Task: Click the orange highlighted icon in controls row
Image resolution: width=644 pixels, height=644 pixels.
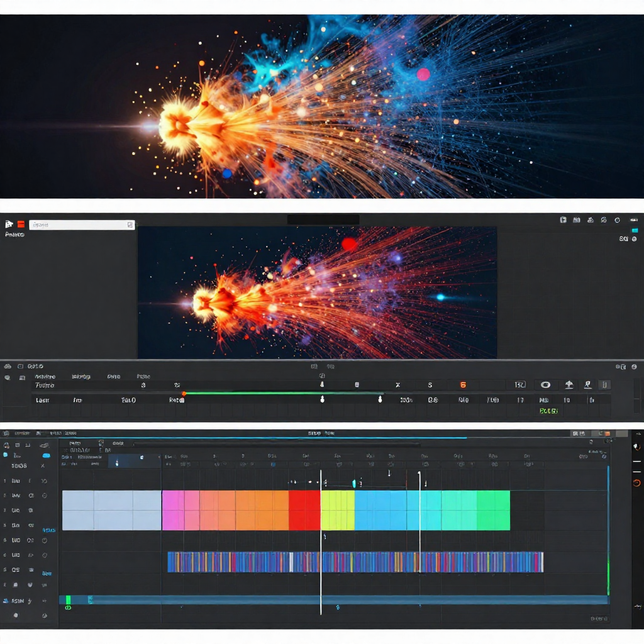Action: point(463,385)
